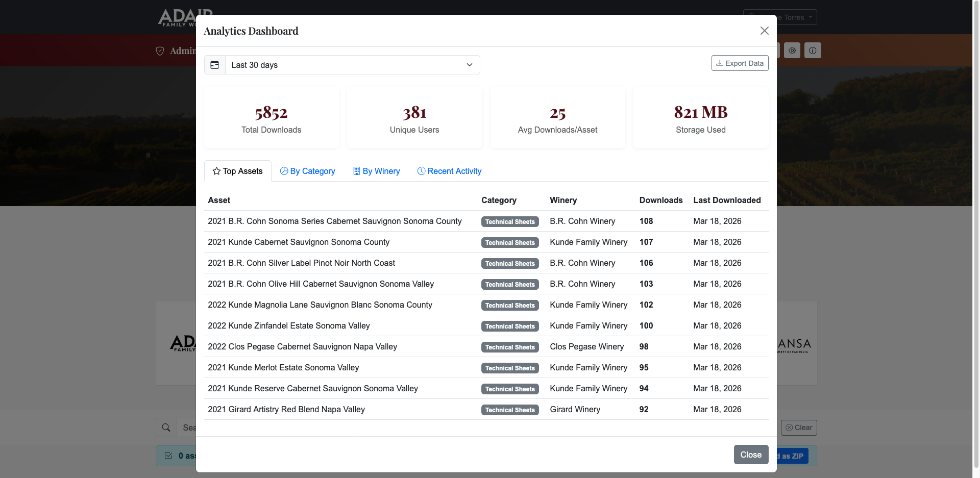This screenshot has width=980, height=478.
Task: Switch to the By Category tab
Action: pyautogui.click(x=307, y=171)
